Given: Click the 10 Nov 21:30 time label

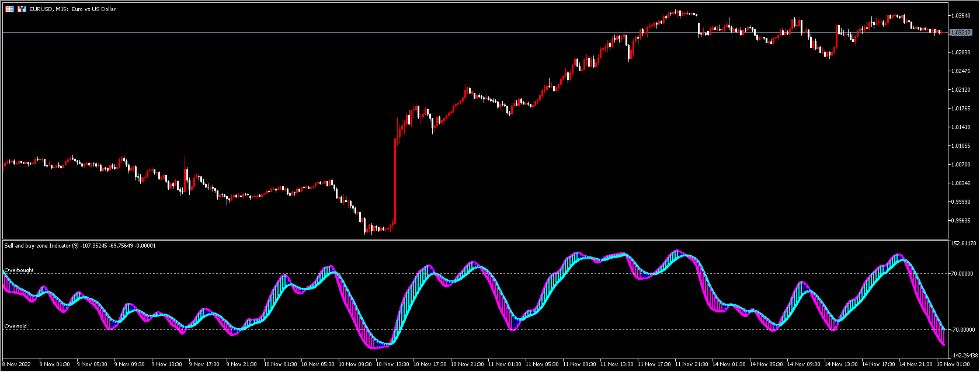Looking at the screenshot, I should [467, 364].
